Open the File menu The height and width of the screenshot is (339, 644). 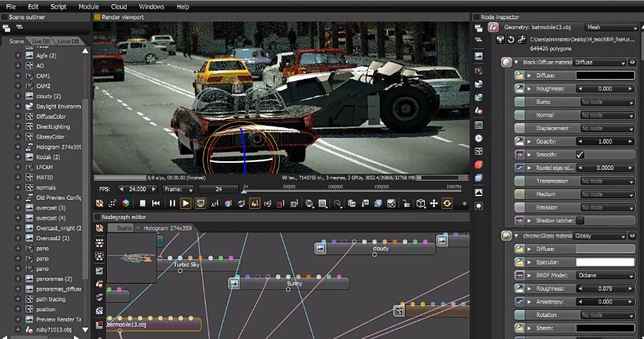click(11, 6)
